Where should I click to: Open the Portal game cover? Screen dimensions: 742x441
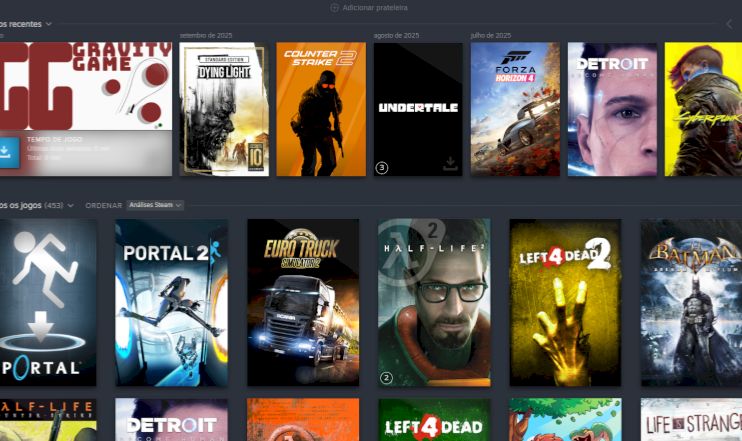pyautogui.click(x=48, y=302)
